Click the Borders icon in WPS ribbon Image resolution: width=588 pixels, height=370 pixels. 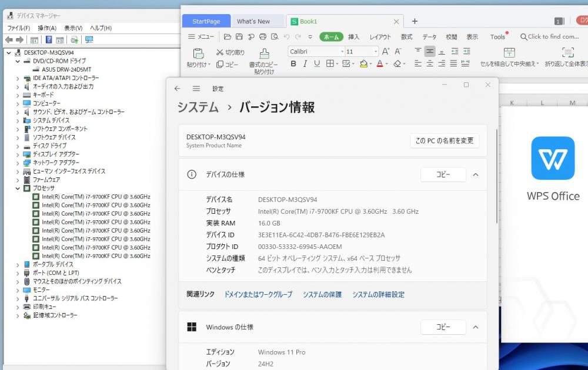tap(330, 64)
